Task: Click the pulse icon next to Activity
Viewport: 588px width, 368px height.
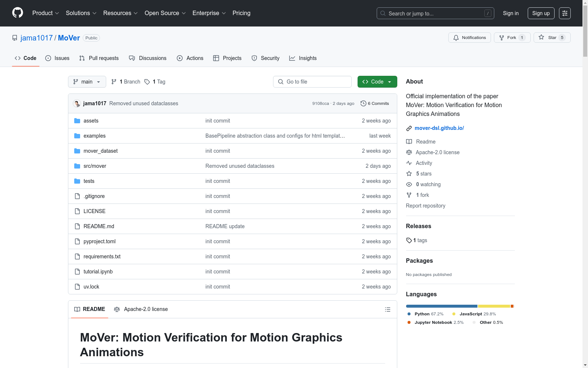Action: 409,163
